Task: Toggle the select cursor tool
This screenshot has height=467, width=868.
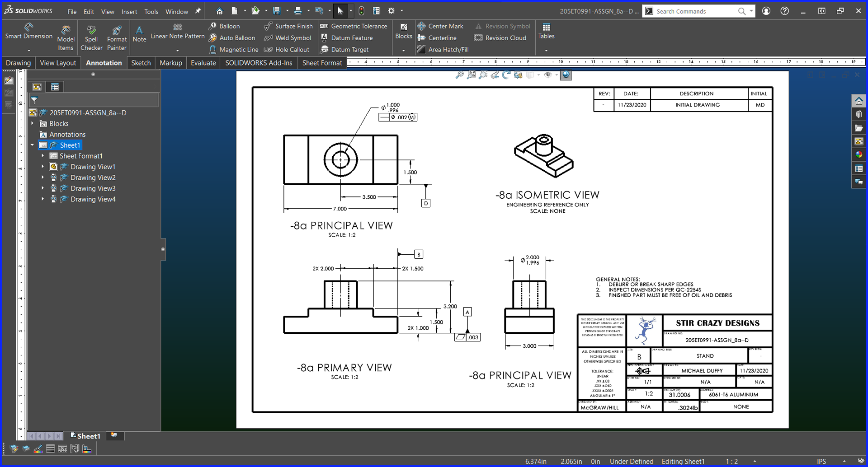Action: click(340, 11)
